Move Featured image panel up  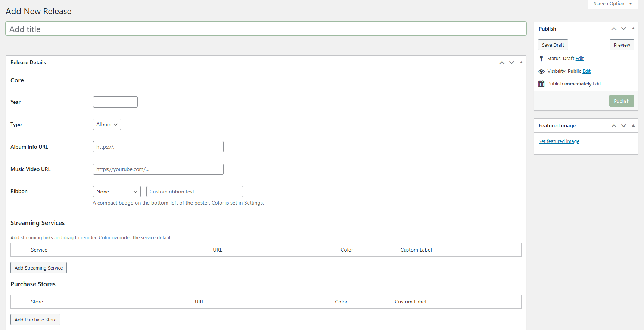point(614,126)
